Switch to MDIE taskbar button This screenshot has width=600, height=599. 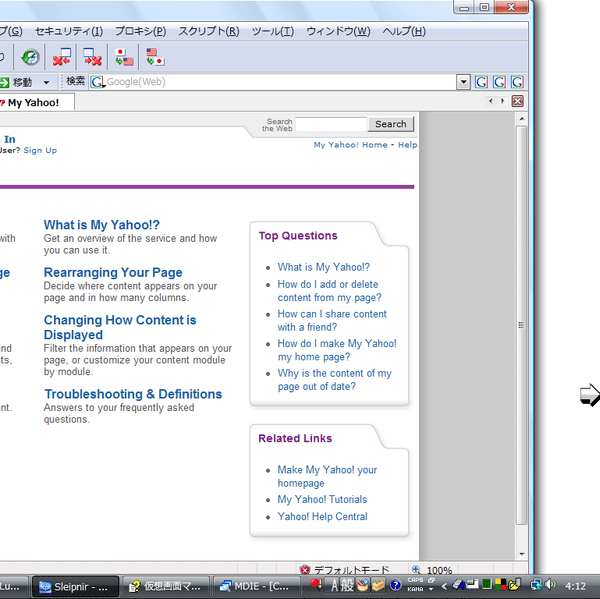(x=255, y=586)
